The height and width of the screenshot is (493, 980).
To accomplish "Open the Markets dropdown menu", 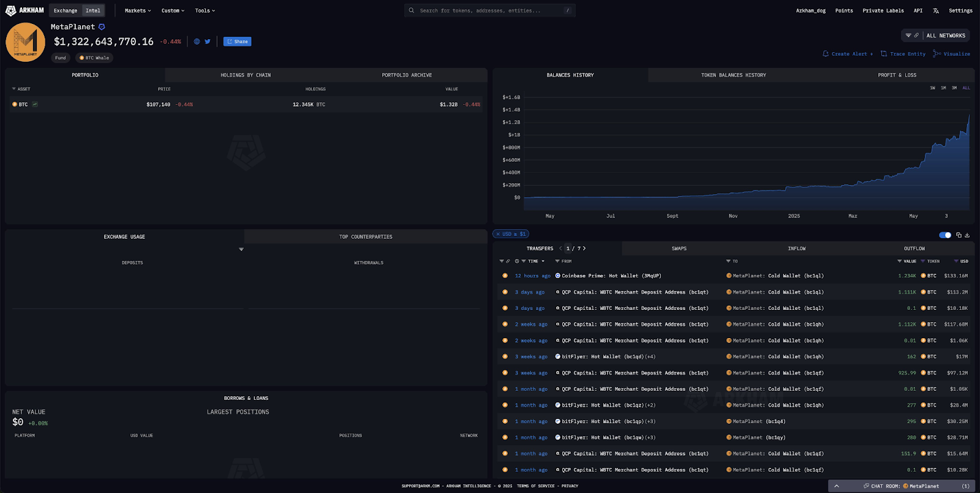I will [138, 10].
